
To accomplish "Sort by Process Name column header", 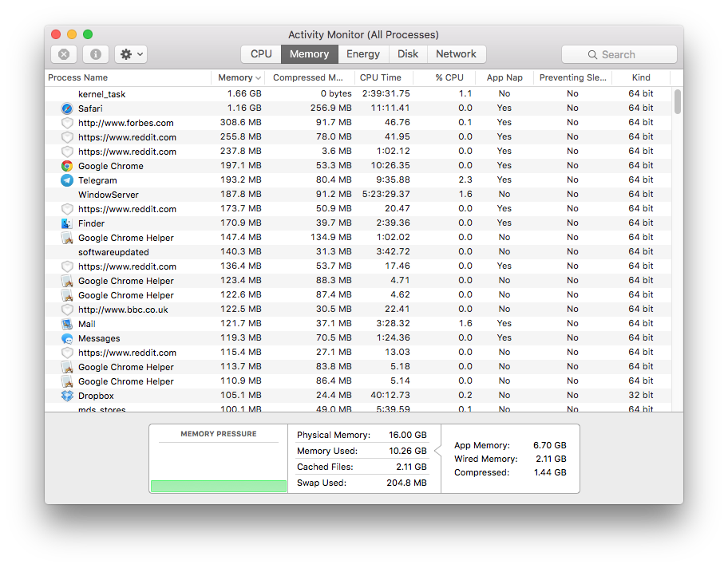I will (x=128, y=77).
